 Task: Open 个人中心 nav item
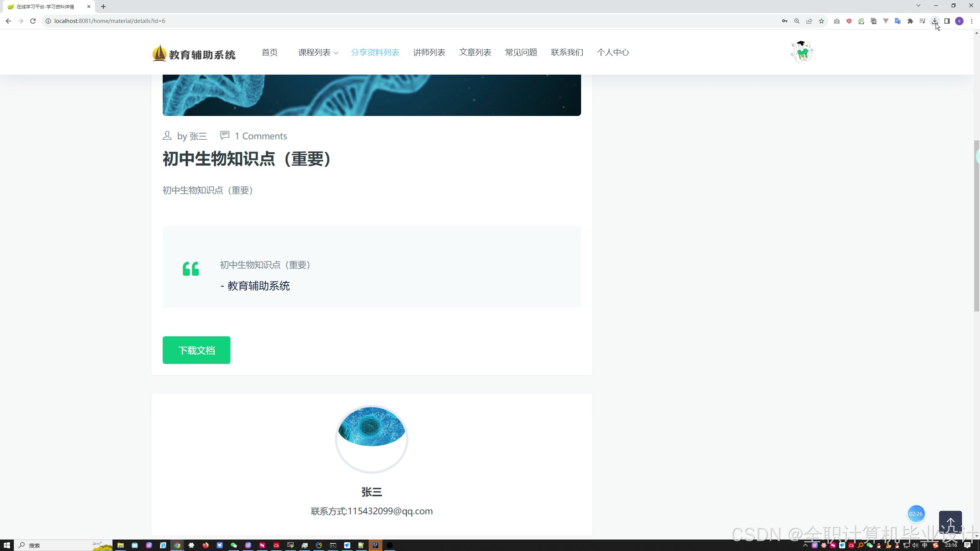point(613,52)
